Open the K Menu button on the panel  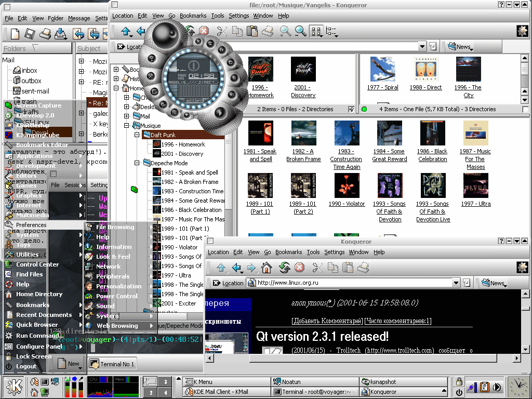click(15, 387)
